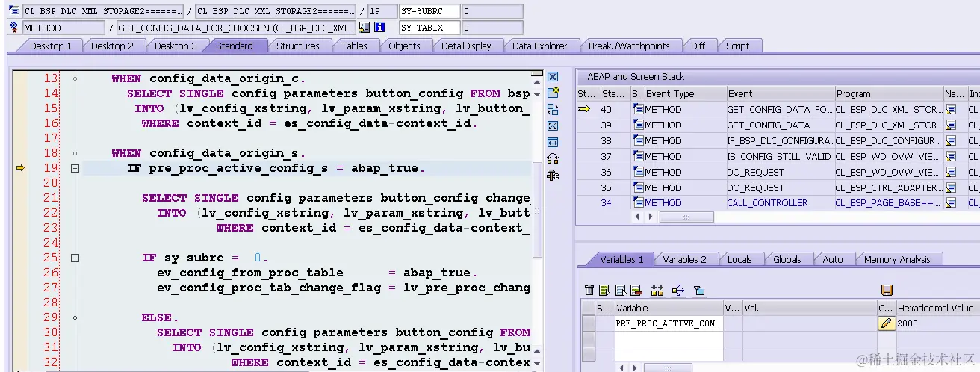The width and height of the screenshot is (980, 372).
Task: Click the pencil edit icon for PRE_PROC_ACTIVE_CON
Action: (x=886, y=323)
